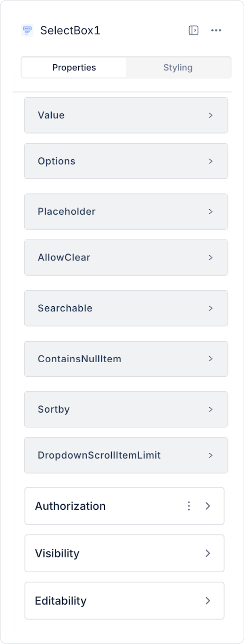This screenshot has height=644, width=244.
Task: Open the Searchable property
Action: [126, 308]
